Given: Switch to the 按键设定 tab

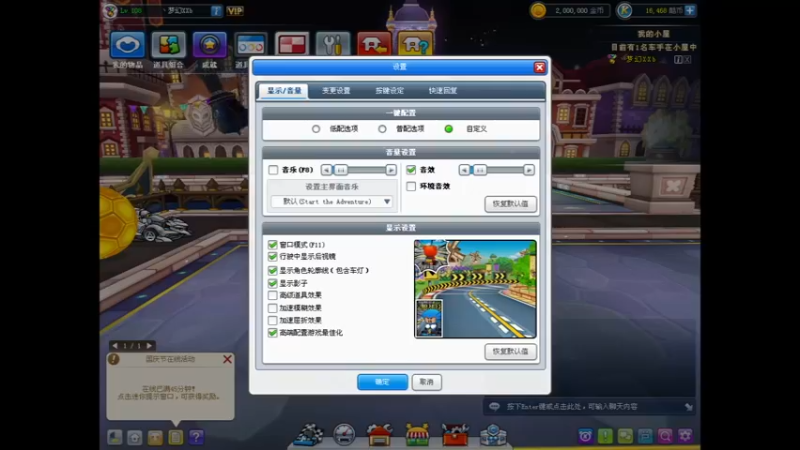Looking at the screenshot, I should coord(389,91).
